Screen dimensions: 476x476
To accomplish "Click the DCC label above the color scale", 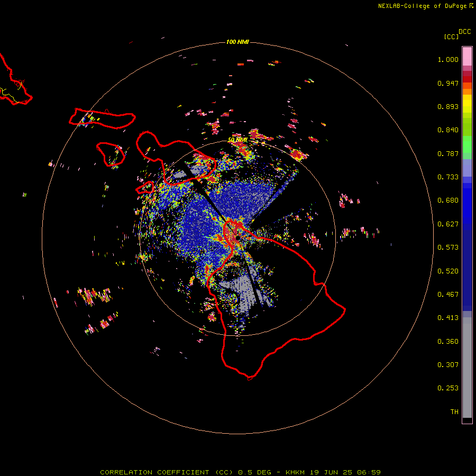I will pyautogui.click(x=465, y=32).
